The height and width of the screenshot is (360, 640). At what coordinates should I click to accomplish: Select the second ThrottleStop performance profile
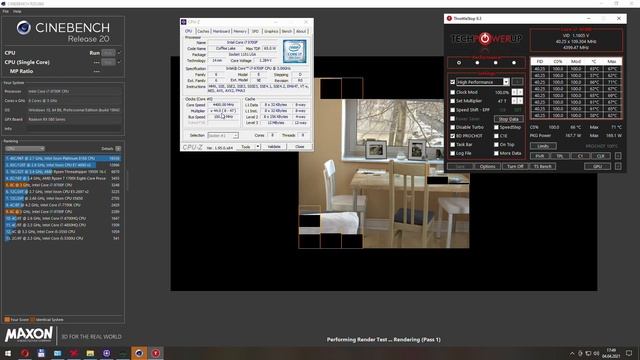pyautogui.click(x=477, y=63)
